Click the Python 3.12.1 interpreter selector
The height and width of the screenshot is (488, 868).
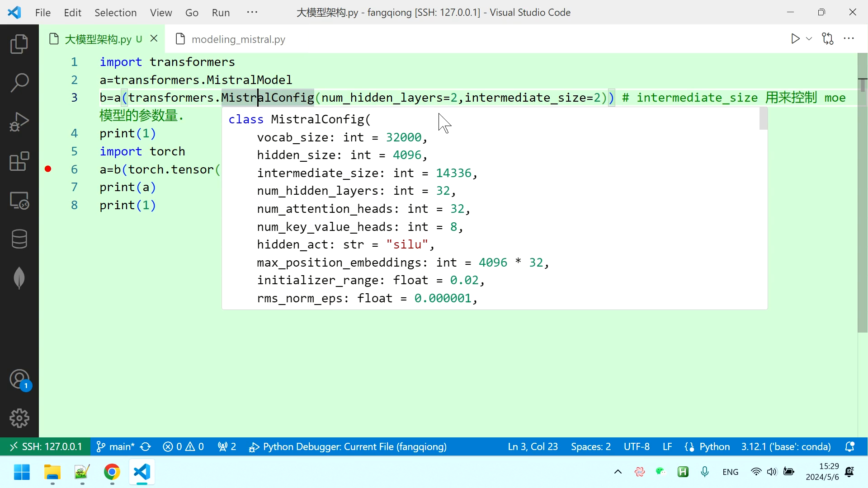[x=786, y=447]
